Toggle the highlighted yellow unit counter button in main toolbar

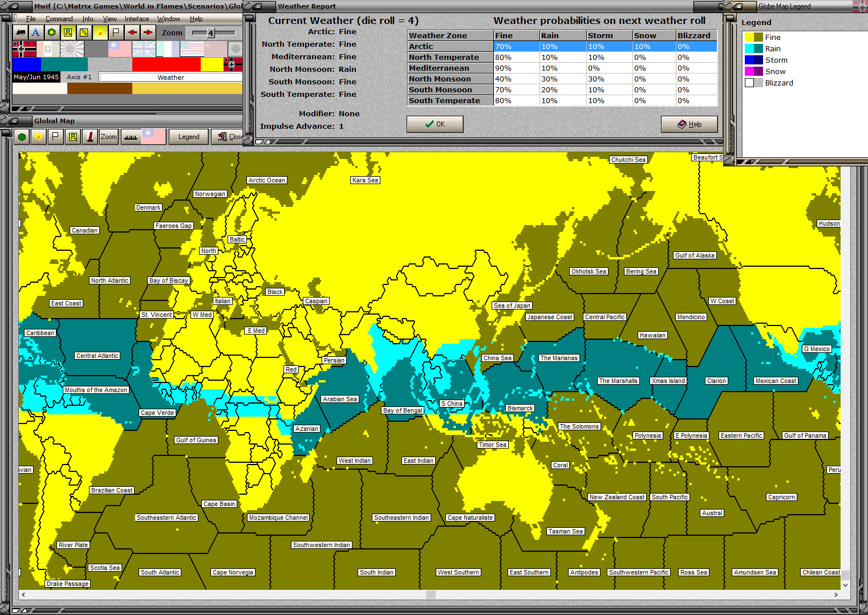point(68,32)
